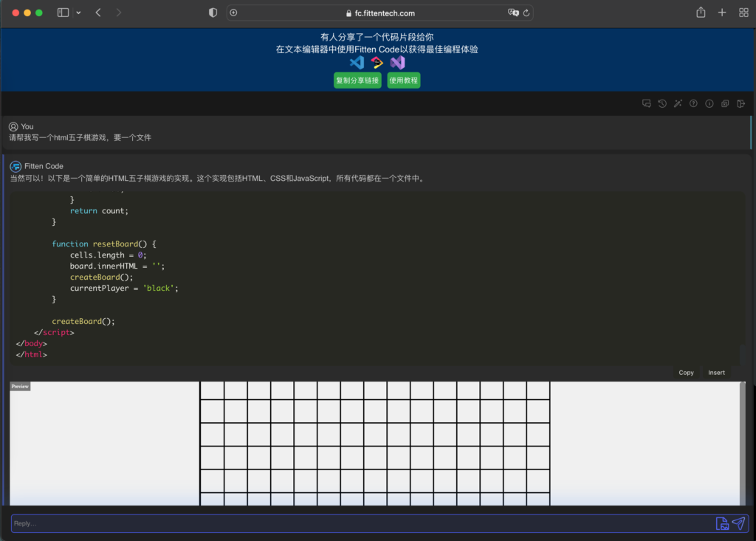756x541 pixels.
Task: Toggle the Safari sidebar
Action: (63, 13)
